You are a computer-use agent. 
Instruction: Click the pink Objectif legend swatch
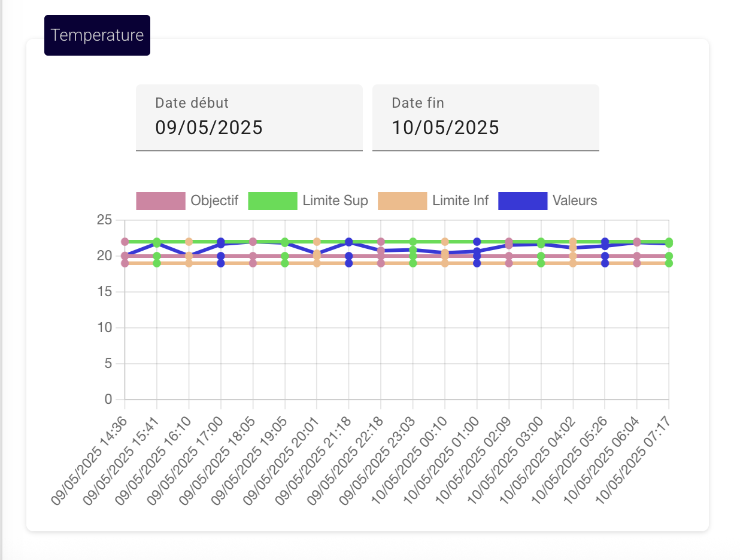click(160, 201)
